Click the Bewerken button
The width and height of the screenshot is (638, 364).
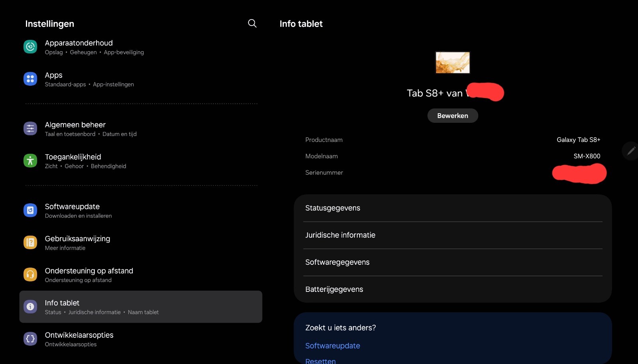point(453,116)
